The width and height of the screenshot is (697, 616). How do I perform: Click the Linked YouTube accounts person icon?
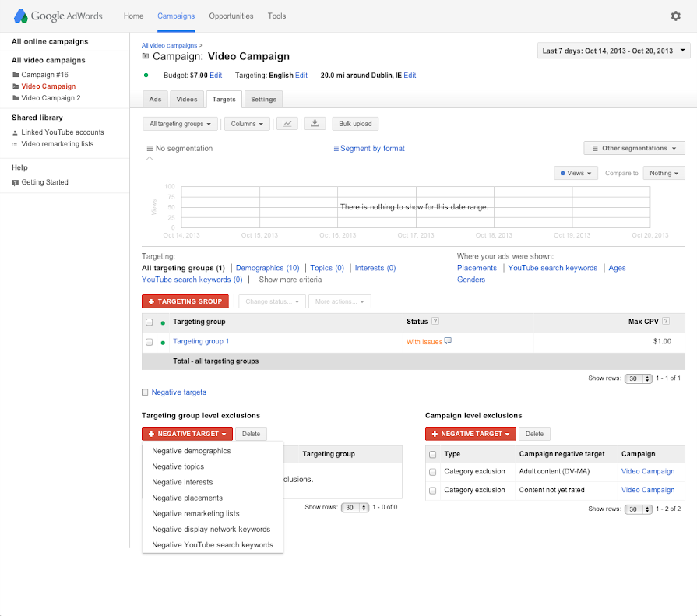[15, 132]
